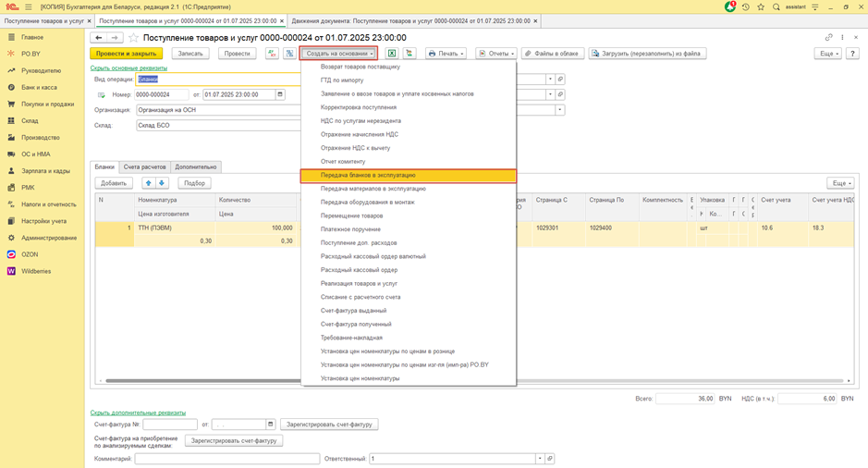Go forward with the right arrow
868x468 pixels.
(x=115, y=38)
